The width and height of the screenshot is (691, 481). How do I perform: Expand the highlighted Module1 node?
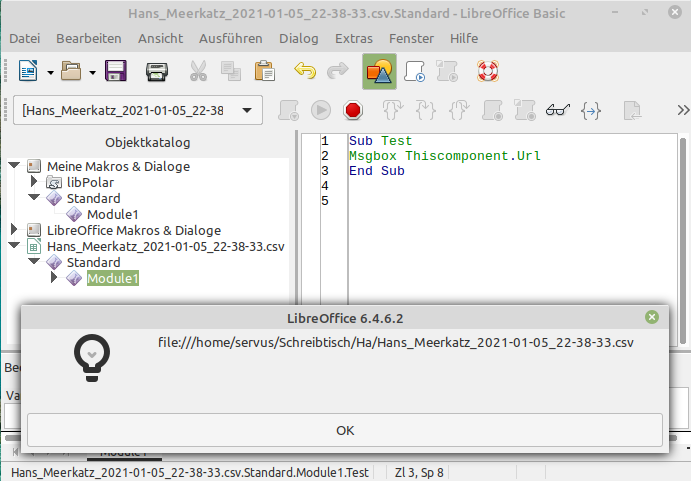(x=54, y=277)
